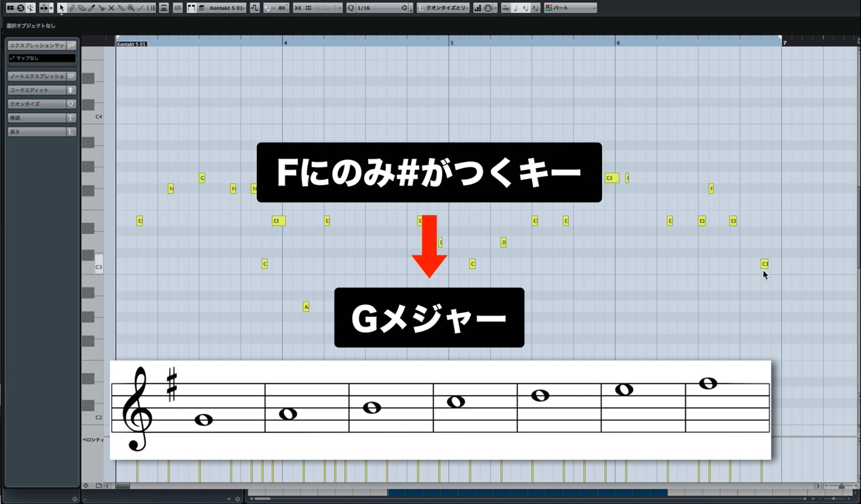Viewport: 861px width, 504px height.
Task: Toggle Solo Editor S button
Action: 20,8
